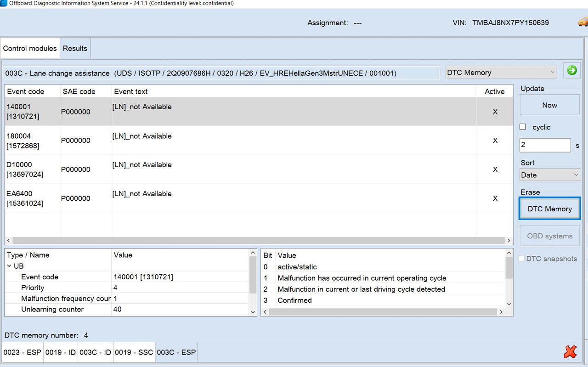Click the Event code column header

coord(33,91)
